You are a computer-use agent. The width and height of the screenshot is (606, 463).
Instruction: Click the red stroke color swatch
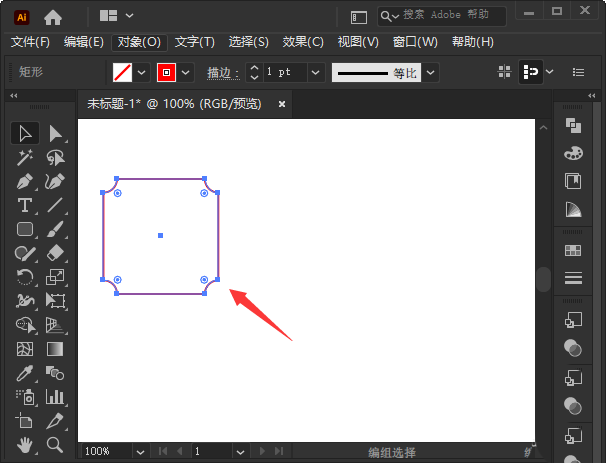[166, 73]
